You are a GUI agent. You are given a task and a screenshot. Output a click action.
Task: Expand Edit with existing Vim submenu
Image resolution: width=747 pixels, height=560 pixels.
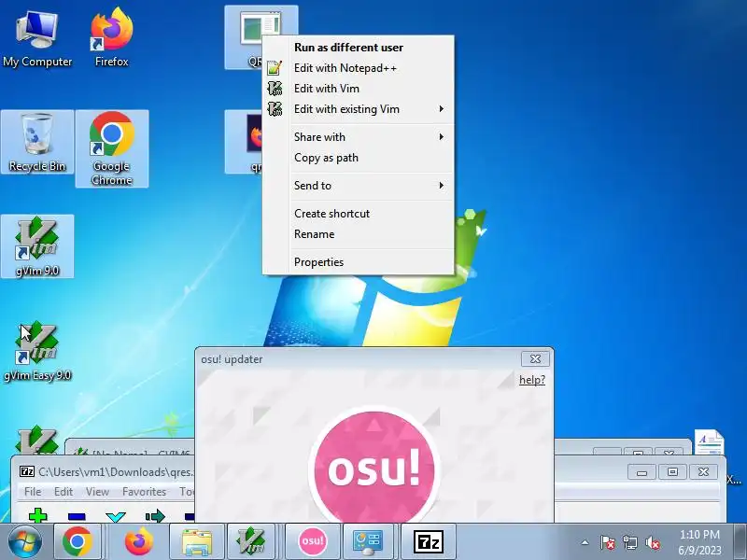pos(441,109)
